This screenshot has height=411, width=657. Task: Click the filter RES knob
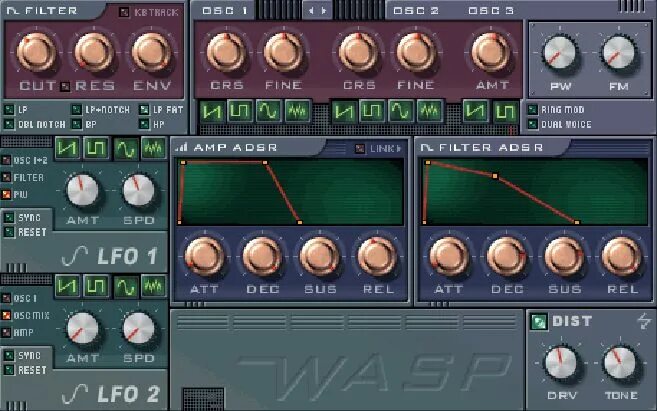[x=94, y=52]
